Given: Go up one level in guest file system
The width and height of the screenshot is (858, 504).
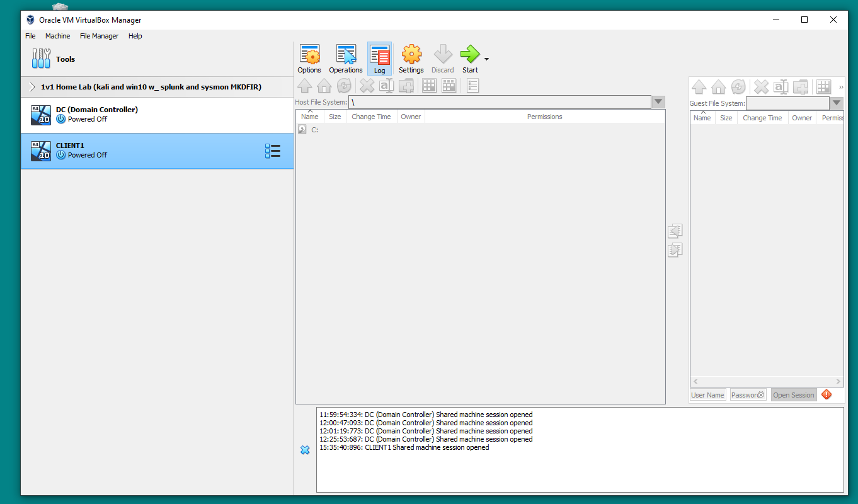Looking at the screenshot, I should [699, 87].
